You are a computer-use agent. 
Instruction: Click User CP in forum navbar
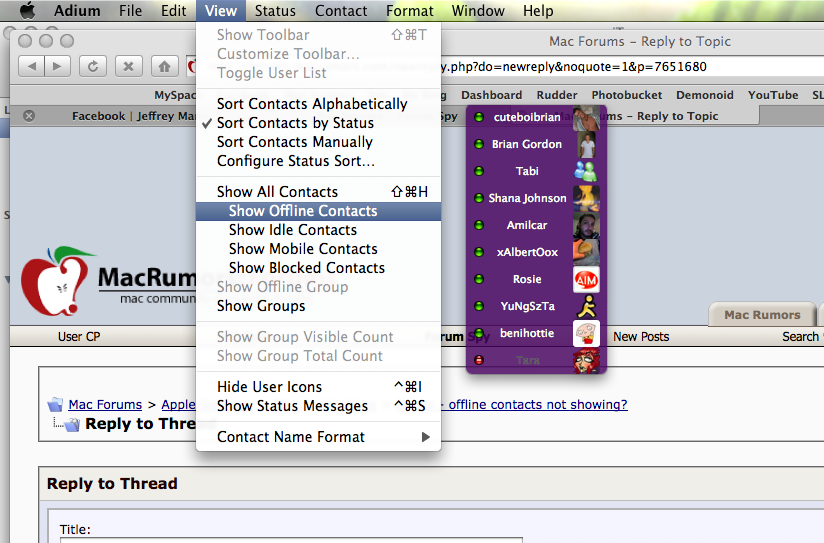[79, 336]
